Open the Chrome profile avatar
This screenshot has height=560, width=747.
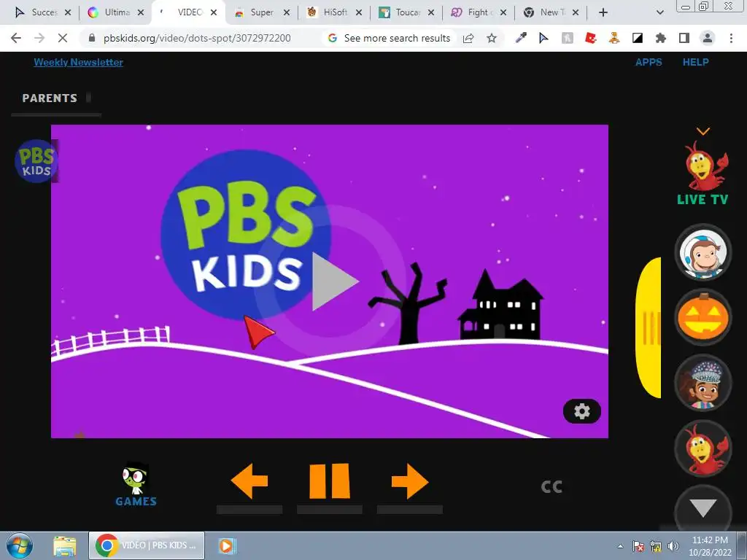[x=708, y=38]
